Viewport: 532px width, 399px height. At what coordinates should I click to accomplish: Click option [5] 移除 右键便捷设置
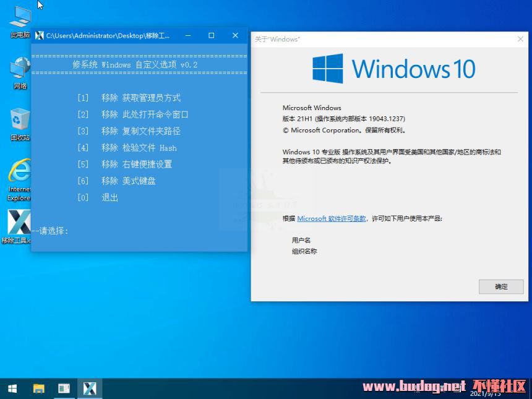(125, 164)
